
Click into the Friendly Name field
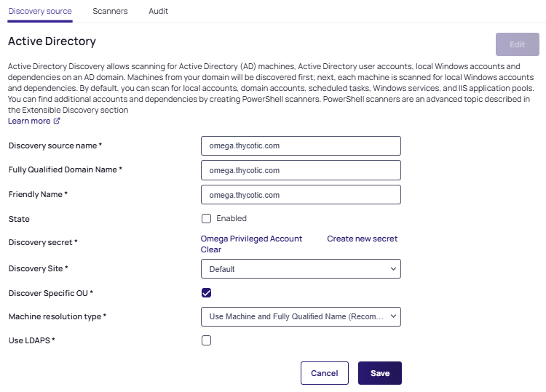pyautogui.click(x=301, y=195)
